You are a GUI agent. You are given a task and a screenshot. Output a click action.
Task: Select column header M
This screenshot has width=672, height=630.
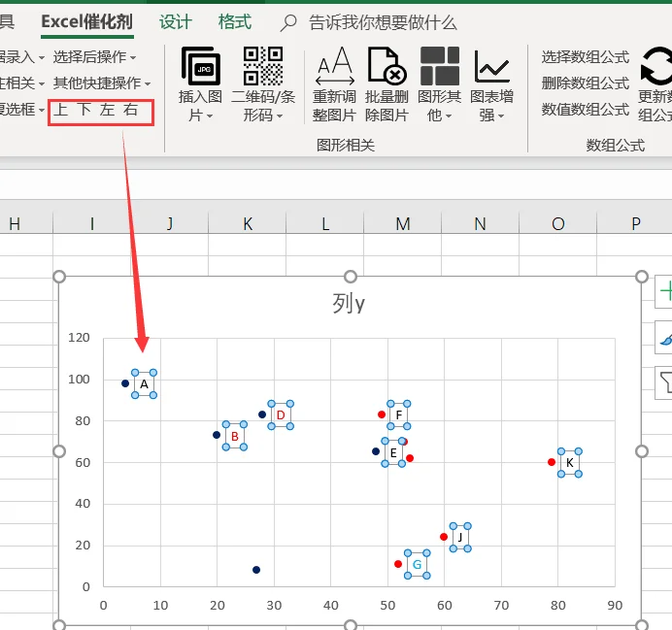tap(402, 223)
